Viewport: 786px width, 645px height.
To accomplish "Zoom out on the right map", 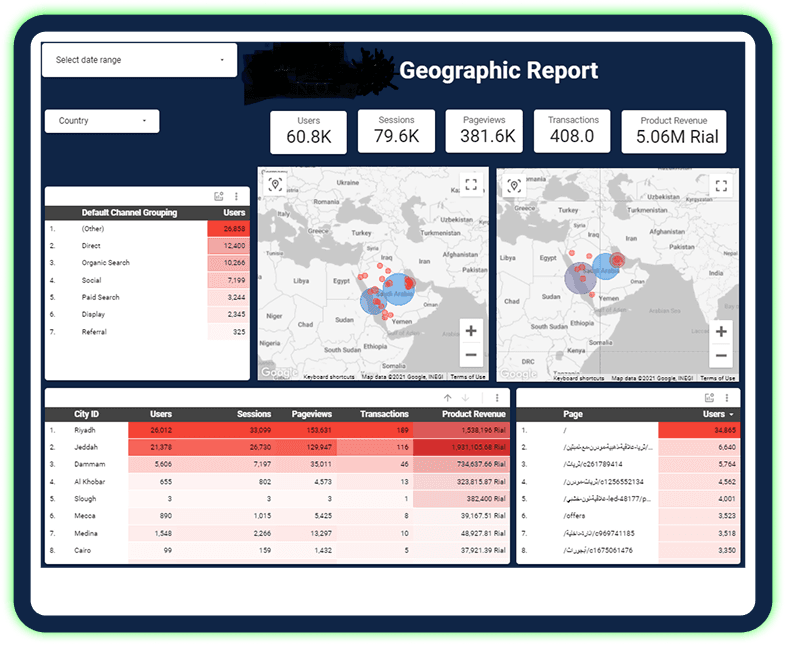I will 720,355.
